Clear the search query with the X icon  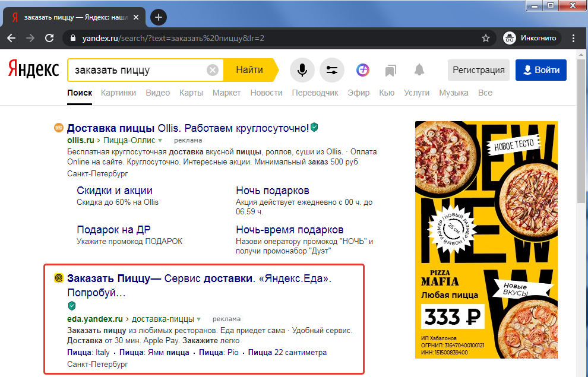212,69
